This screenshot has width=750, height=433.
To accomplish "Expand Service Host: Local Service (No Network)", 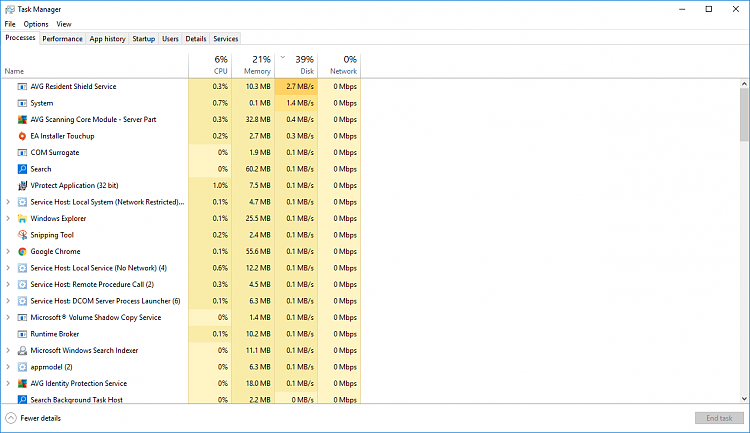I will coord(8,268).
